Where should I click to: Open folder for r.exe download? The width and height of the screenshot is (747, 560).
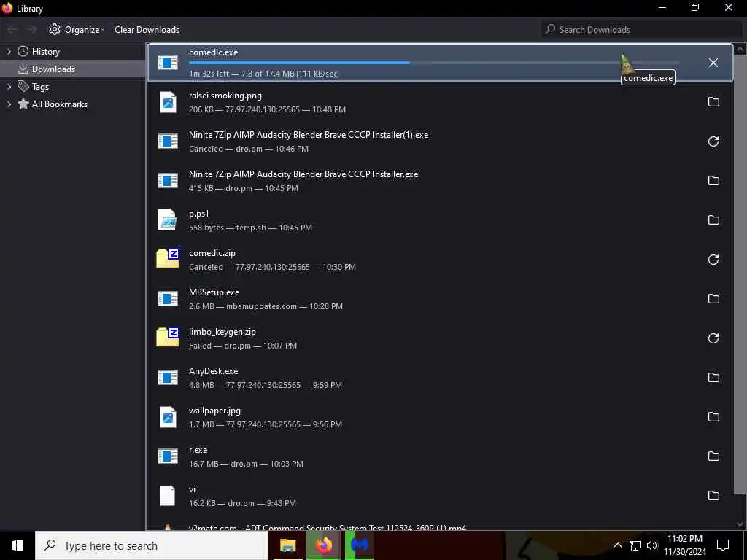(x=713, y=456)
